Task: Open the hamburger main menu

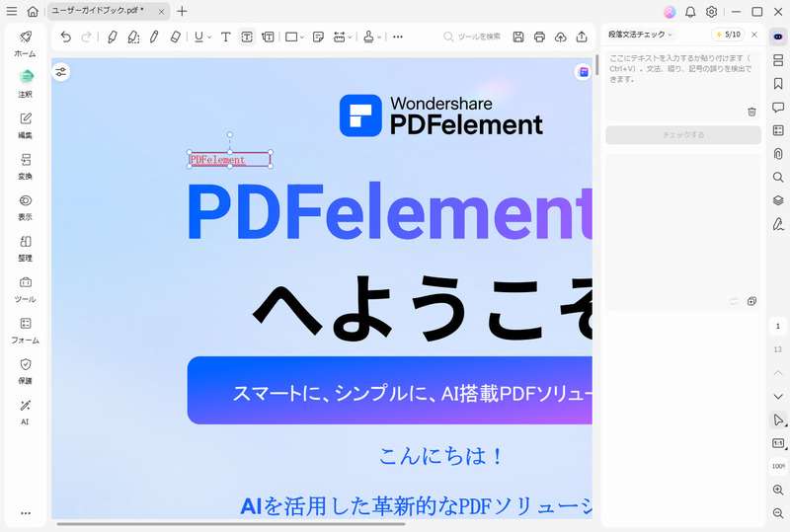Action: 12,11
